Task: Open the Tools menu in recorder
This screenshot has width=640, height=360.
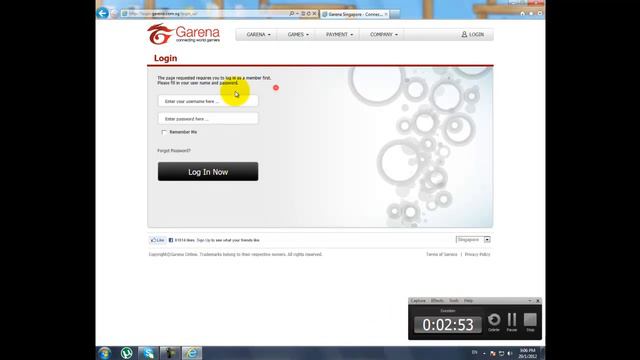Action: pyautogui.click(x=454, y=300)
